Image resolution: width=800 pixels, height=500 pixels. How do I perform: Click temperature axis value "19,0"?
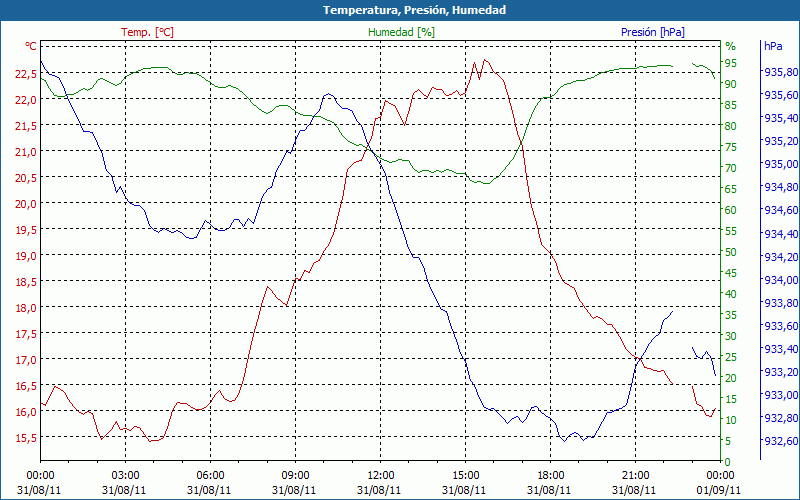(x=26, y=256)
